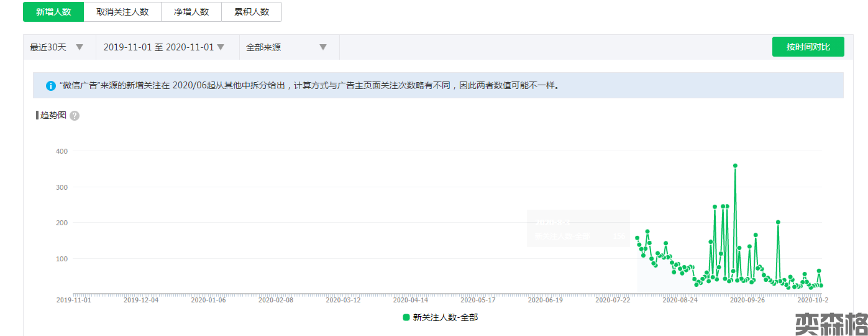This screenshot has width=868, height=336.
Task: Expand the 最近30天 time range dropdown
Action: [x=57, y=47]
